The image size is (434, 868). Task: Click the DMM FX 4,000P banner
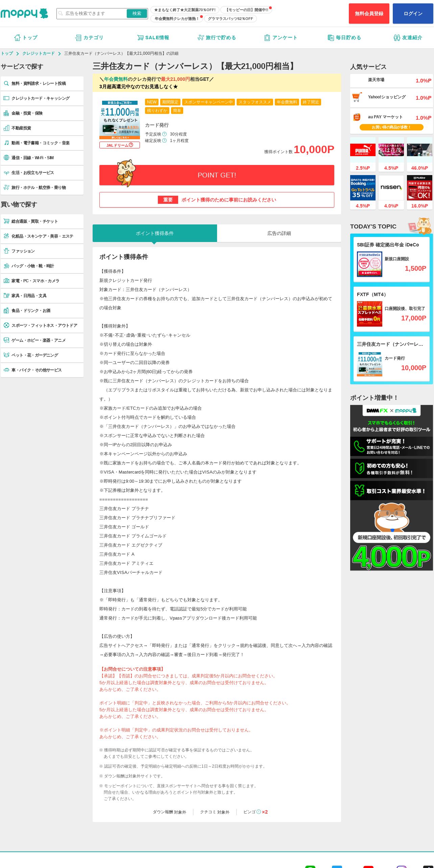(x=391, y=488)
